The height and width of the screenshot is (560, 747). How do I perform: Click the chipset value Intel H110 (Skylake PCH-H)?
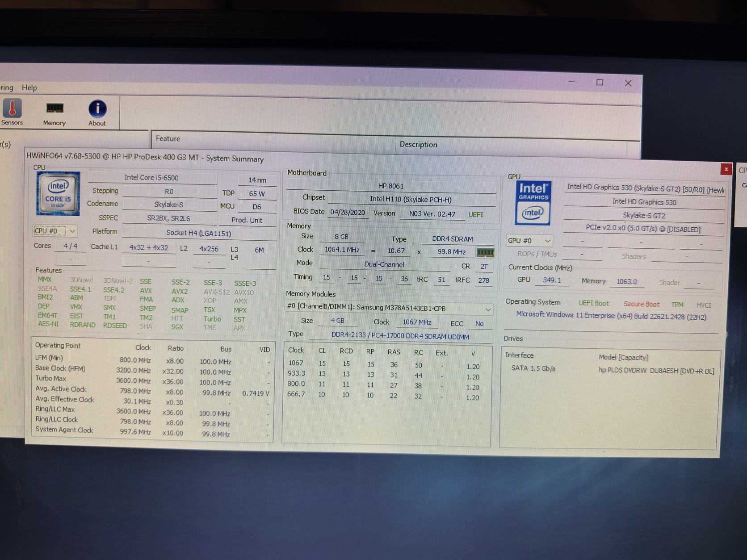(x=411, y=200)
